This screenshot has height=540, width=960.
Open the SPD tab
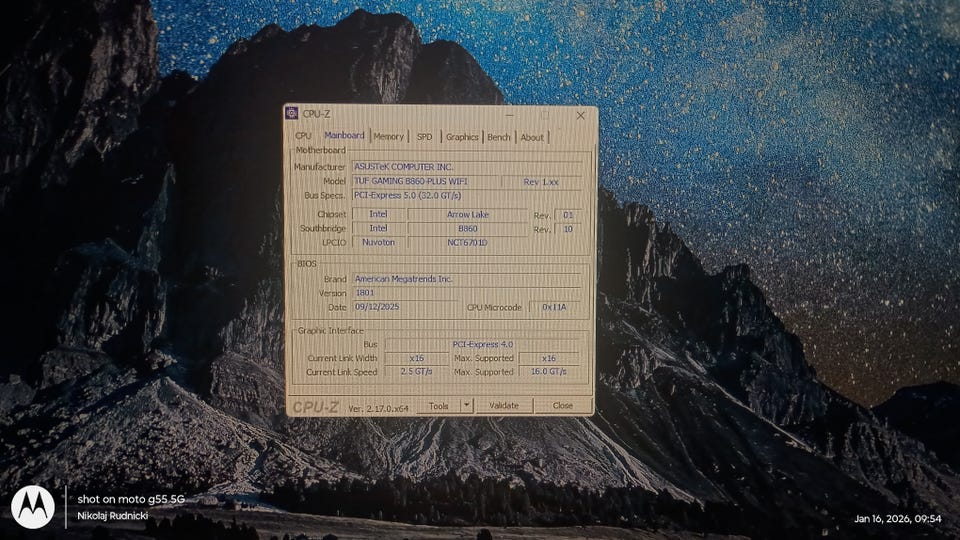coord(424,137)
